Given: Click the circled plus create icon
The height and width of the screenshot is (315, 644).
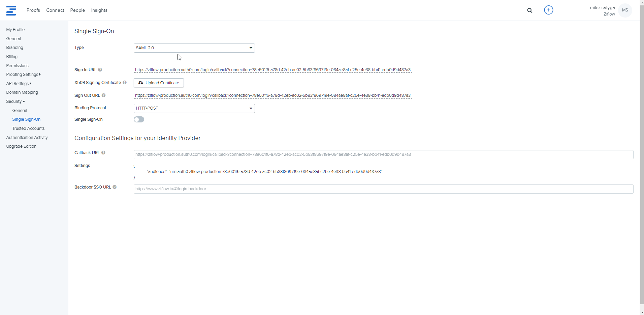Looking at the screenshot, I should tap(548, 10).
